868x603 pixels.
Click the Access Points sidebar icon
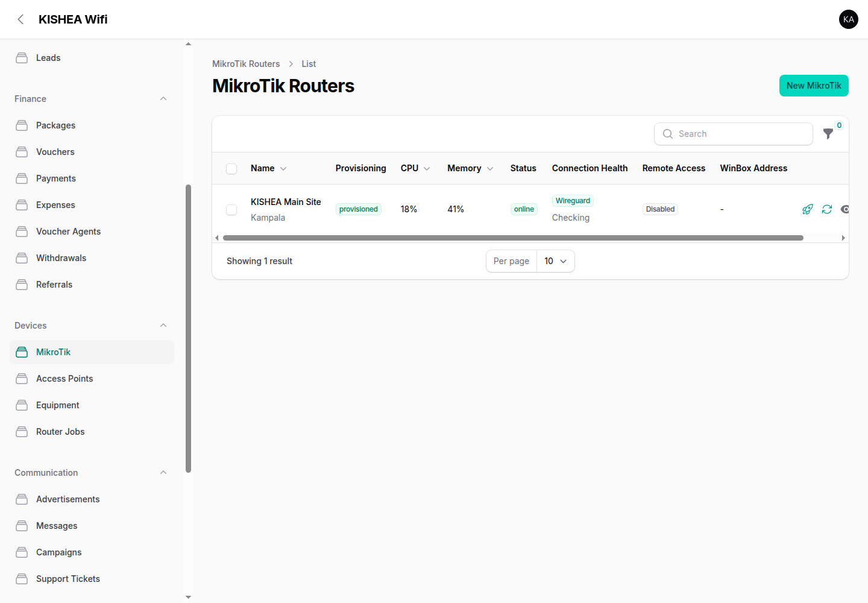click(22, 379)
